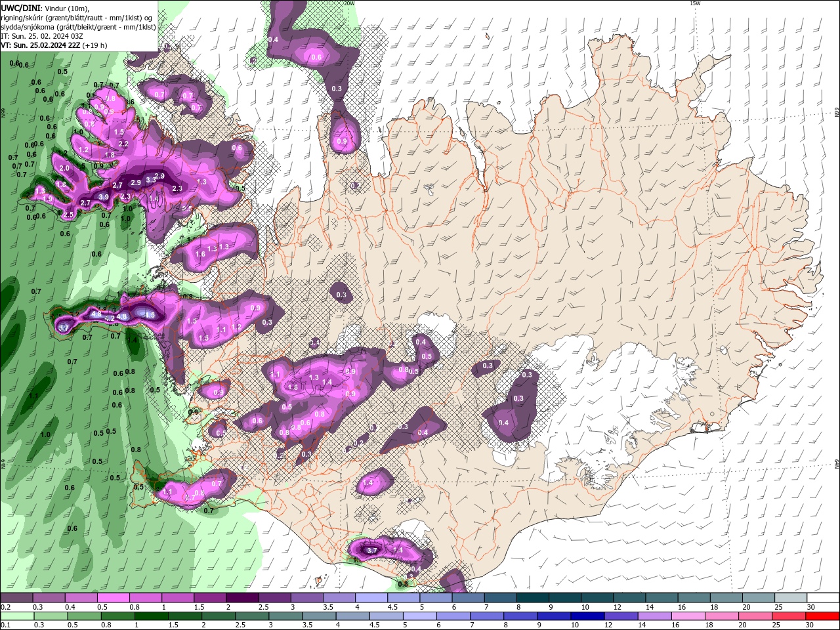Screen dimensions: 840x630
Task: Click the 0.9 value on the northern peninsula
Action: point(342,141)
